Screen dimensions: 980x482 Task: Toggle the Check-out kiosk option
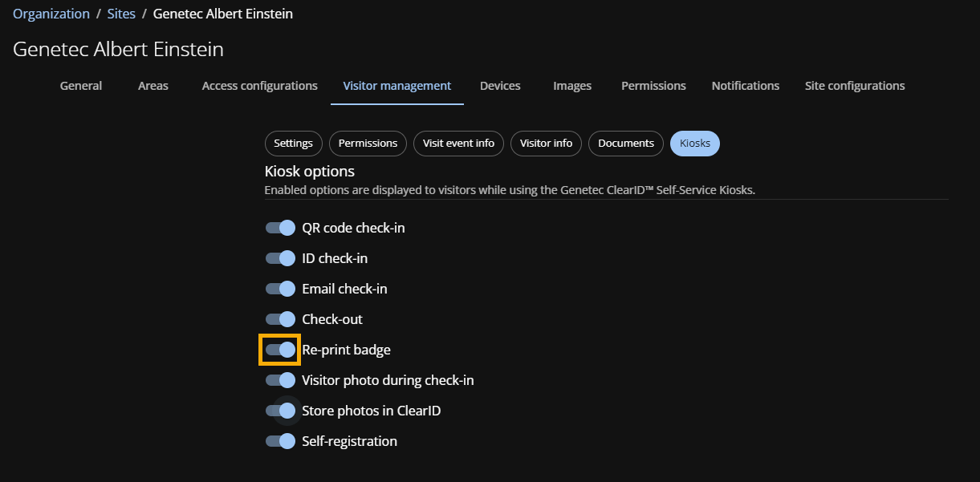tap(280, 319)
